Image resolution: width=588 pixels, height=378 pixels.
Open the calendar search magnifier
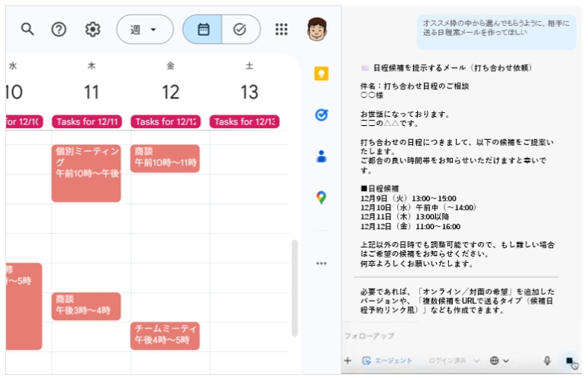tap(27, 29)
